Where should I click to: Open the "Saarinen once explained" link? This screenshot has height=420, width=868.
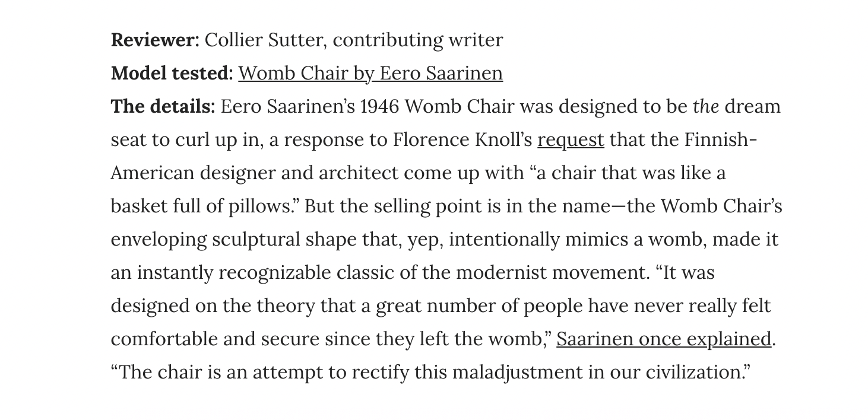pos(664,339)
